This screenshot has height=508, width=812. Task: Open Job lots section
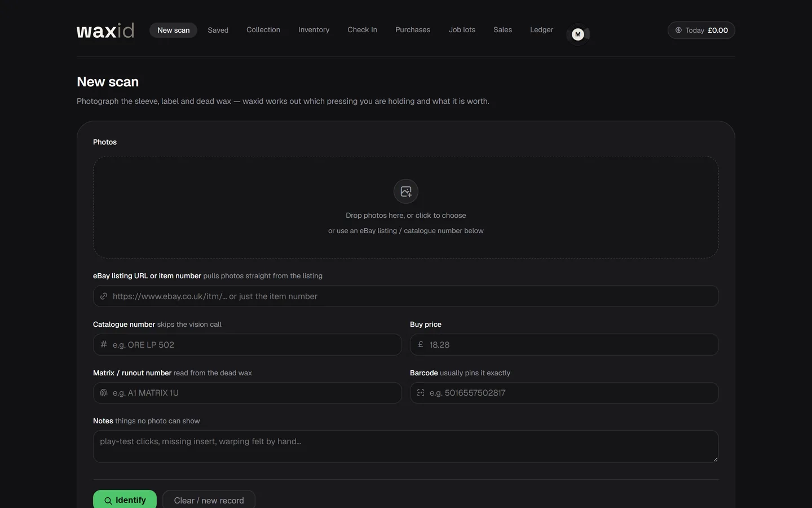462,30
